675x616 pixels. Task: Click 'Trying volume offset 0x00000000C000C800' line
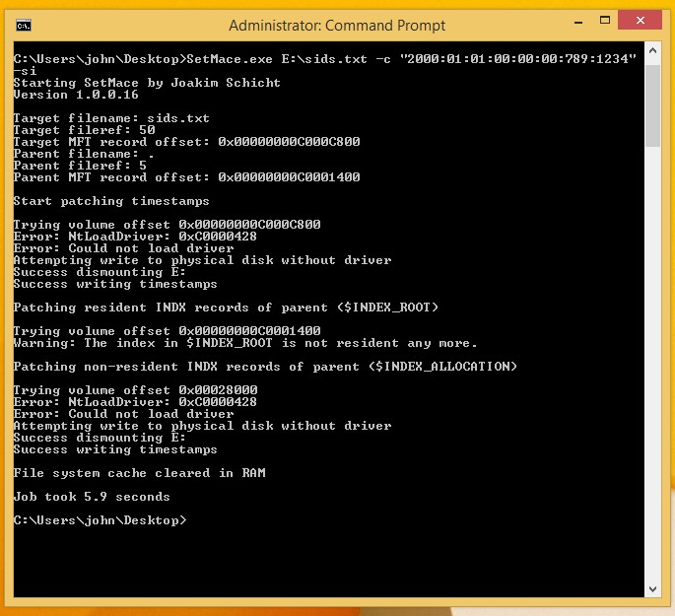coord(167,225)
